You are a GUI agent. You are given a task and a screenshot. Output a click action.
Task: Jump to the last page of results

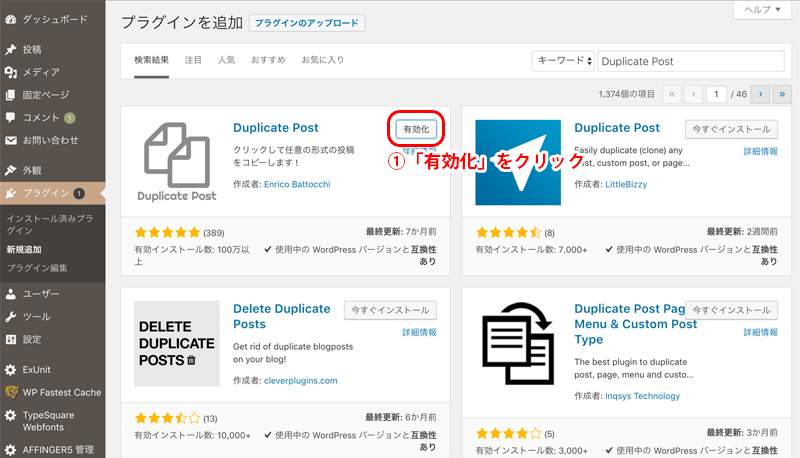tap(782, 94)
